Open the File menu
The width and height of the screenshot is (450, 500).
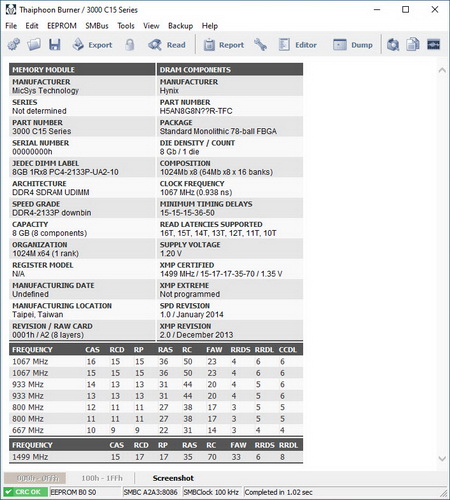coord(11,26)
